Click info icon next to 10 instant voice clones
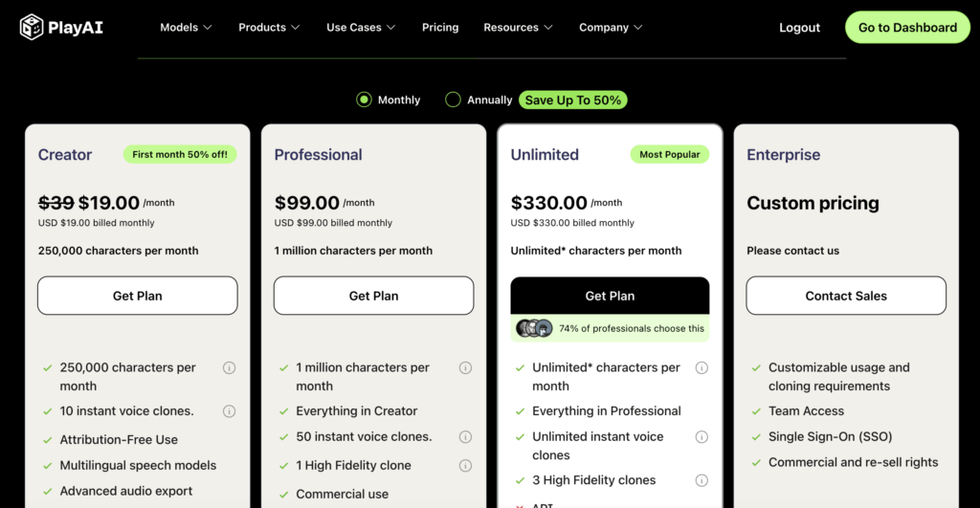 point(230,411)
